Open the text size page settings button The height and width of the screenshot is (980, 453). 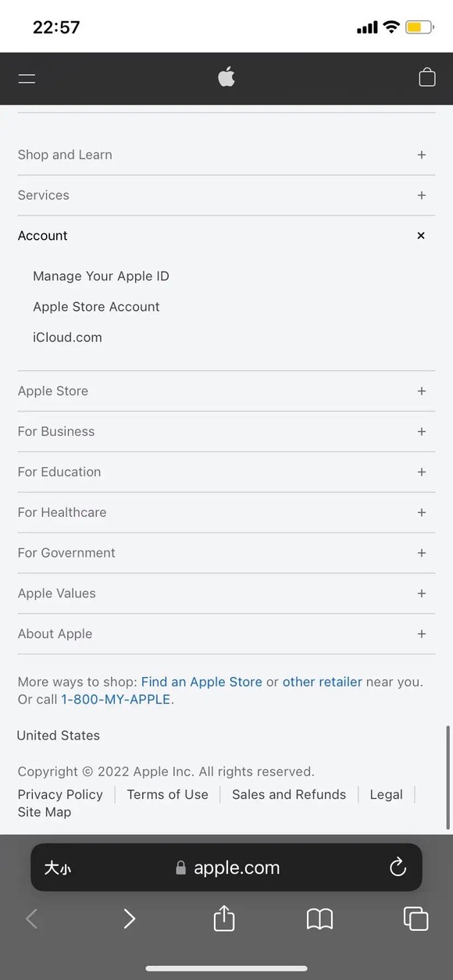[58, 868]
